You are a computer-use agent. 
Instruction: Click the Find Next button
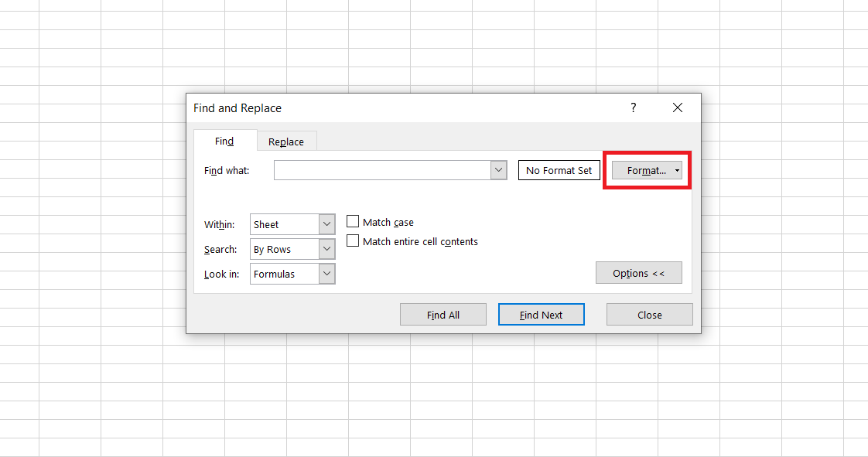point(542,314)
